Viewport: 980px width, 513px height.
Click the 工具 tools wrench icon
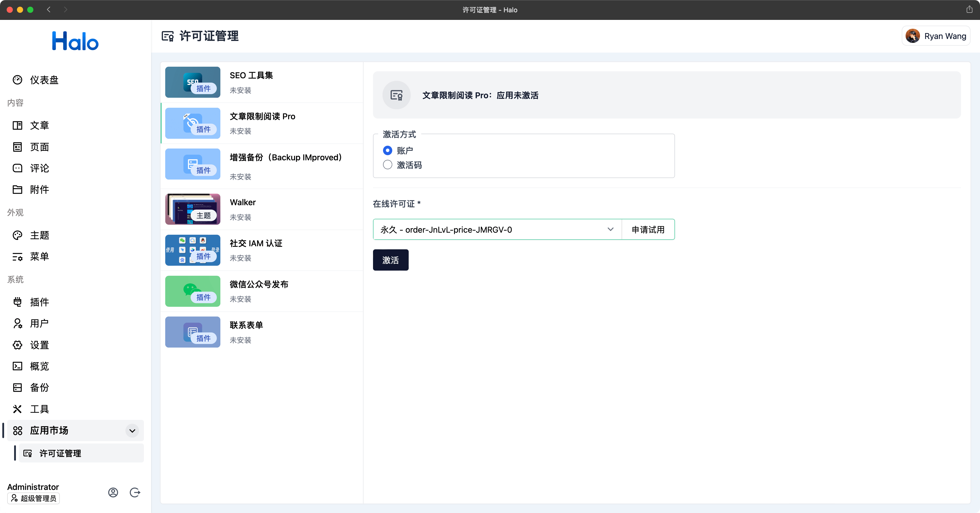17,409
